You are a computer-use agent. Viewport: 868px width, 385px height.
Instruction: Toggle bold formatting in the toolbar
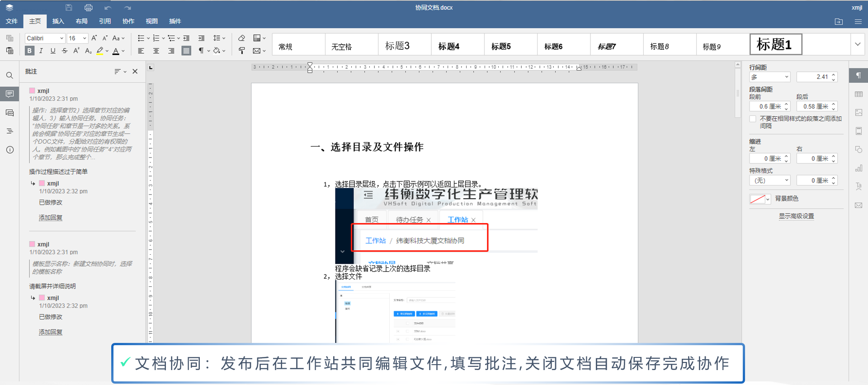pos(29,51)
